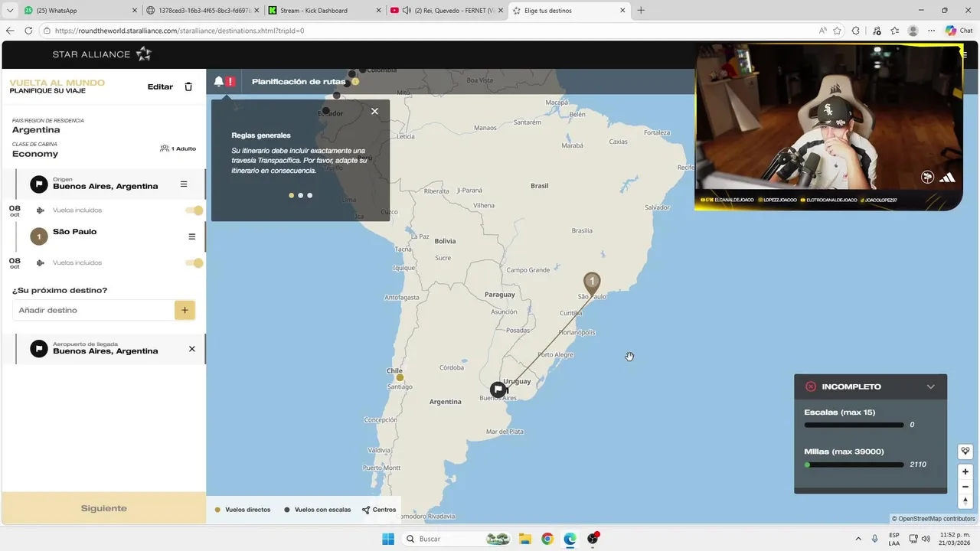Click the São Paulo destination name in itinerary
The height and width of the screenshot is (551, 980).
tap(74, 232)
